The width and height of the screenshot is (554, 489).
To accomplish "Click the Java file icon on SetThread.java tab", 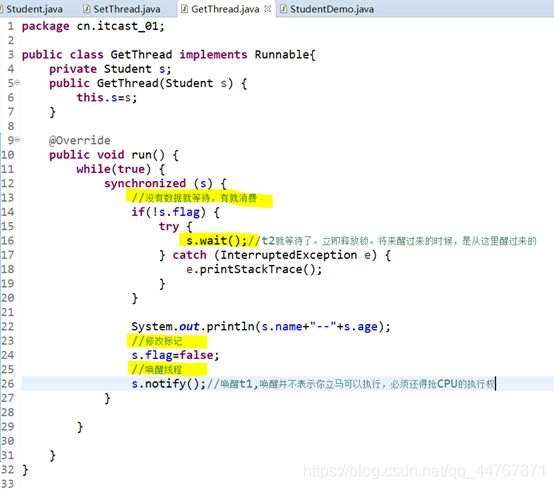I will (x=87, y=9).
